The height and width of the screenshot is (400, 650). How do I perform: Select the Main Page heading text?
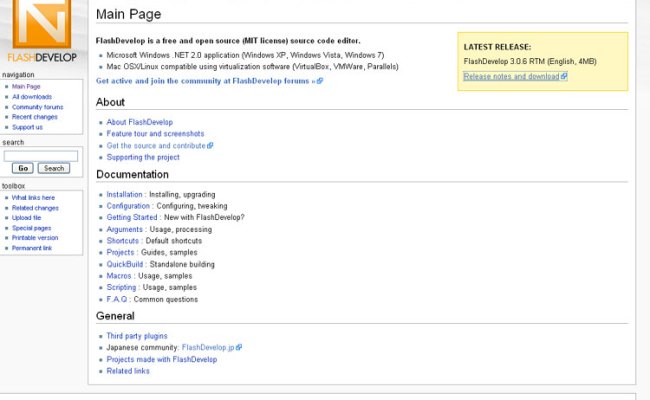coord(129,14)
